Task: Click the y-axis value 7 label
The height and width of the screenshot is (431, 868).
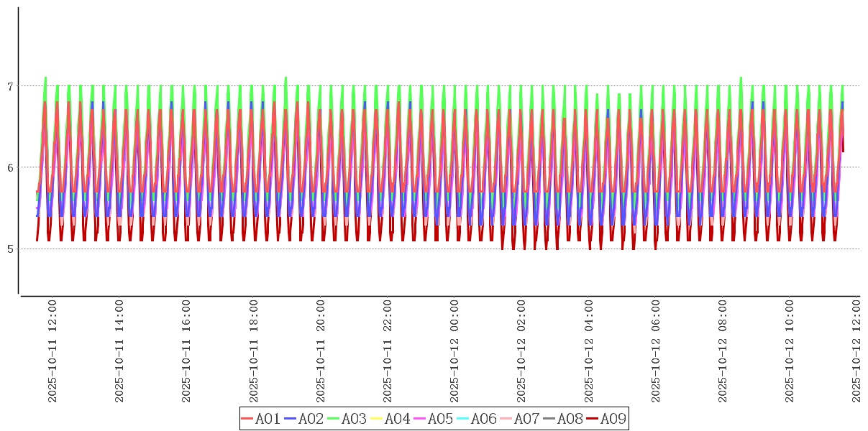Action: tap(10, 86)
